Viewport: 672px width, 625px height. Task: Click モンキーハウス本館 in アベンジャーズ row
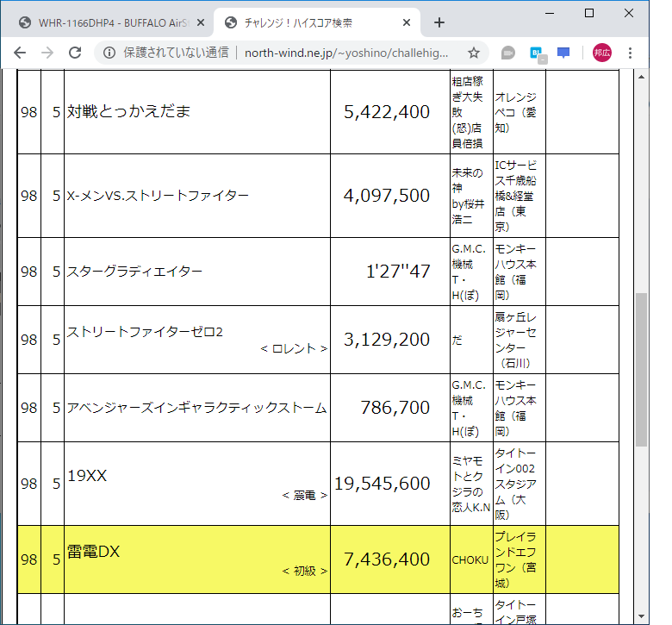[x=515, y=408]
